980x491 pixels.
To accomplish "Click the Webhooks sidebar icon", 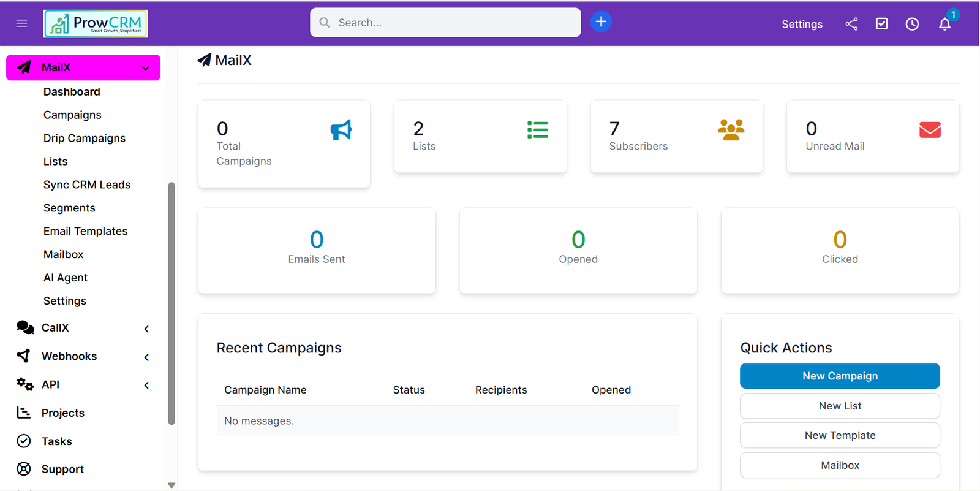I will 24,356.
